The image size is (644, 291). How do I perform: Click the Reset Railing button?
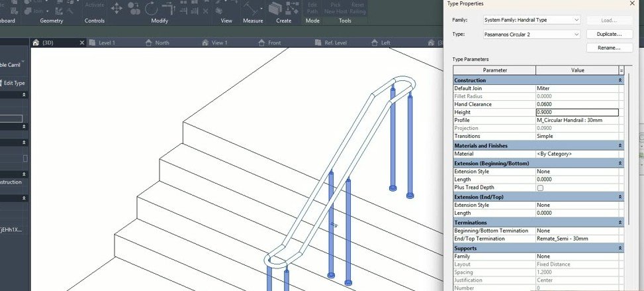pos(357,8)
